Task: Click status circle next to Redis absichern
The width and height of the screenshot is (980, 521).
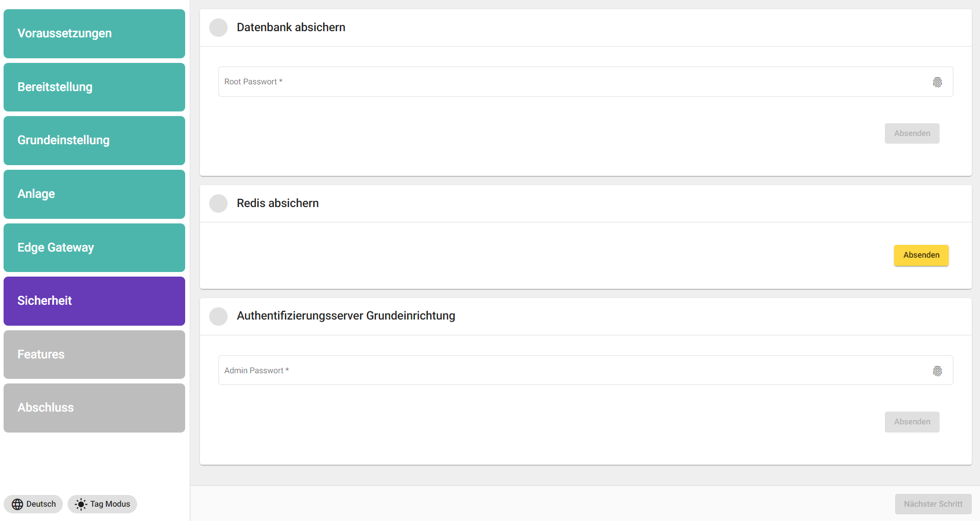Action: [218, 203]
